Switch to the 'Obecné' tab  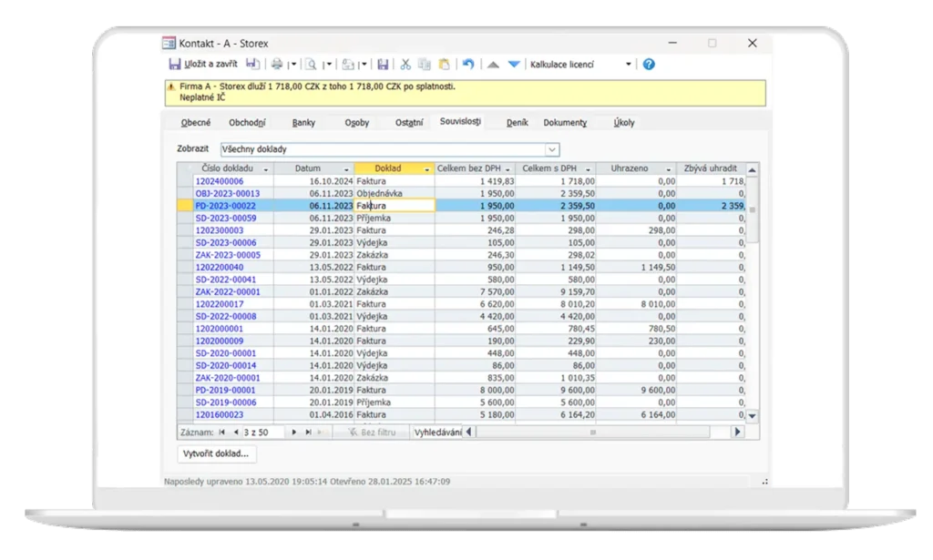point(196,122)
